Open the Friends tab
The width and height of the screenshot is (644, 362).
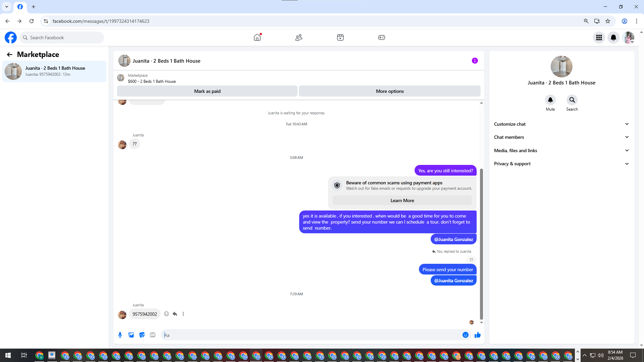[299, 38]
